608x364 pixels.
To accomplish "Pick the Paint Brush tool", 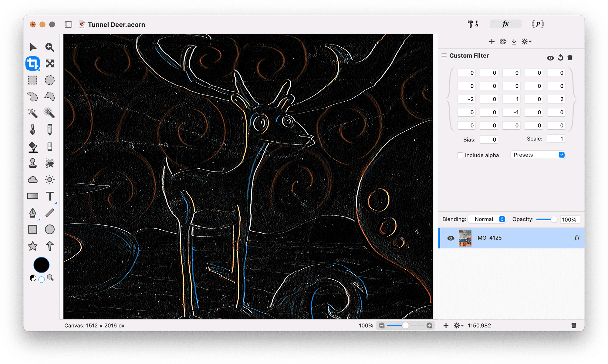I will pos(33,130).
